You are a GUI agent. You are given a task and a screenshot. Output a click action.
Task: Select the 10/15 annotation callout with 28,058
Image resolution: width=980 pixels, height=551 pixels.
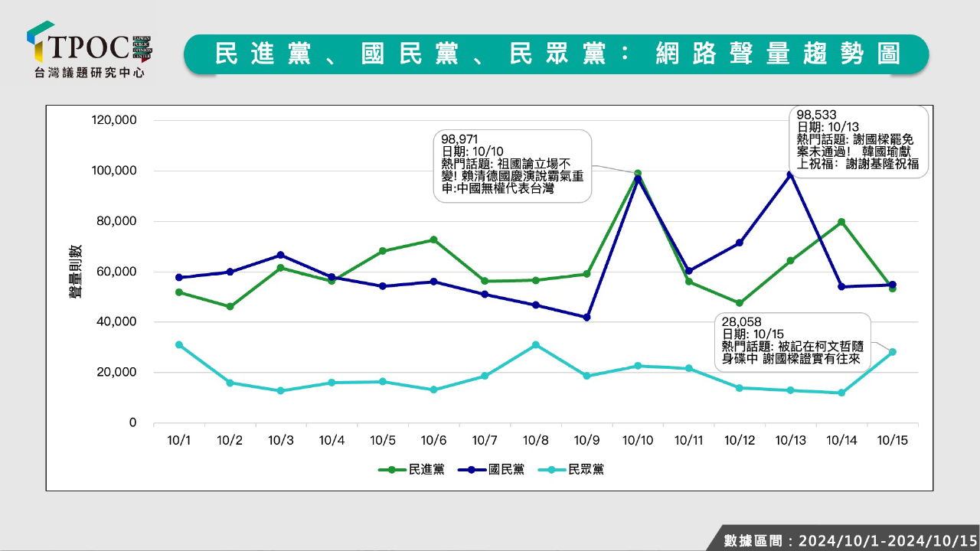pyautogui.click(x=792, y=342)
